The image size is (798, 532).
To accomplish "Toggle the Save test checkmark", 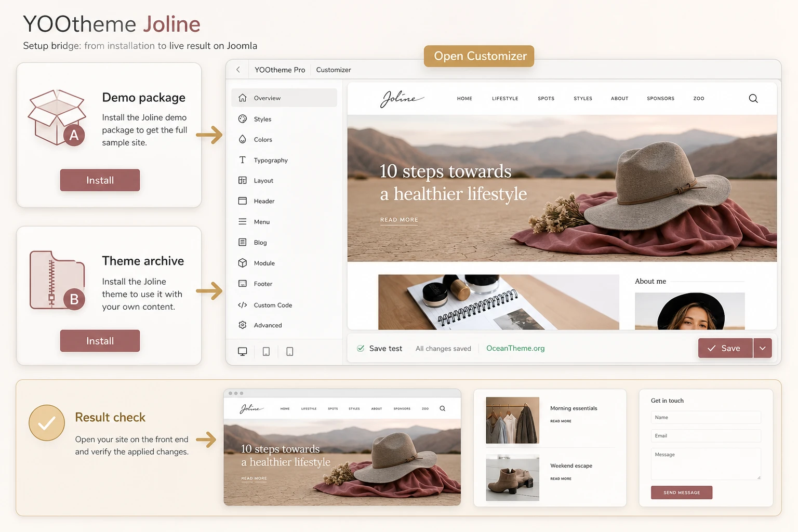I will click(x=361, y=349).
